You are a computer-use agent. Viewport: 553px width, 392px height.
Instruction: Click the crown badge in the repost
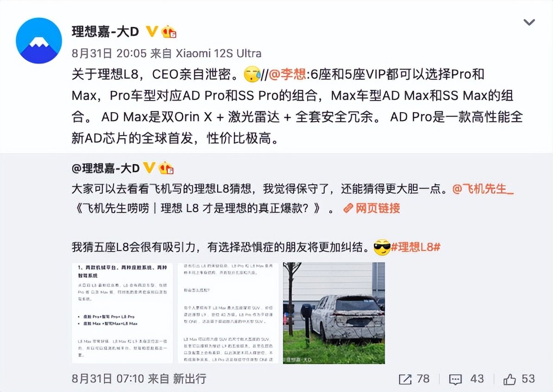coord(166,168)
